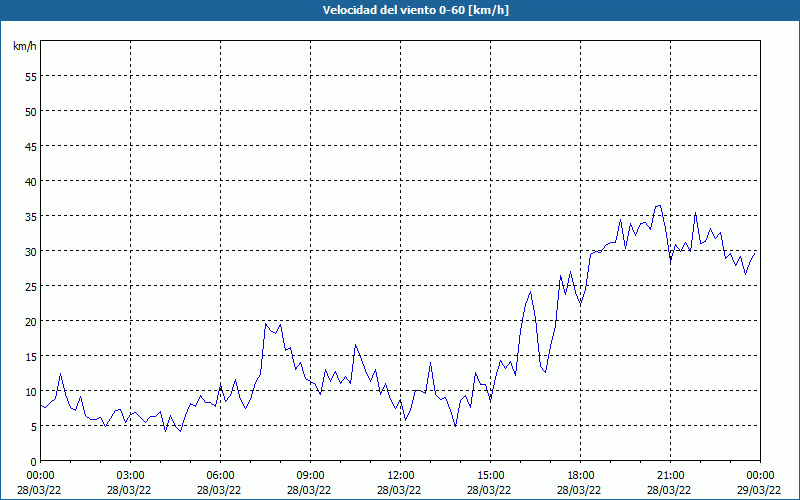Select the 50 y-axis tick label

click(31, 111)
